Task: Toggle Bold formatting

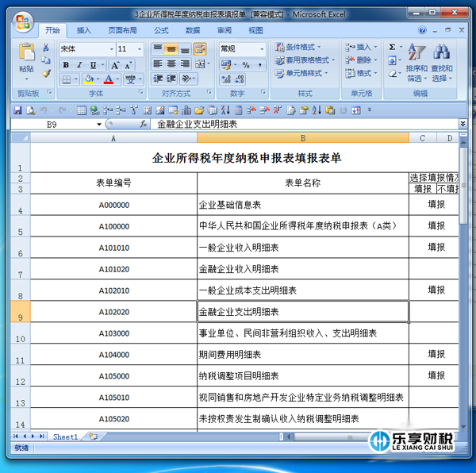Action: [x=66, y=65]
